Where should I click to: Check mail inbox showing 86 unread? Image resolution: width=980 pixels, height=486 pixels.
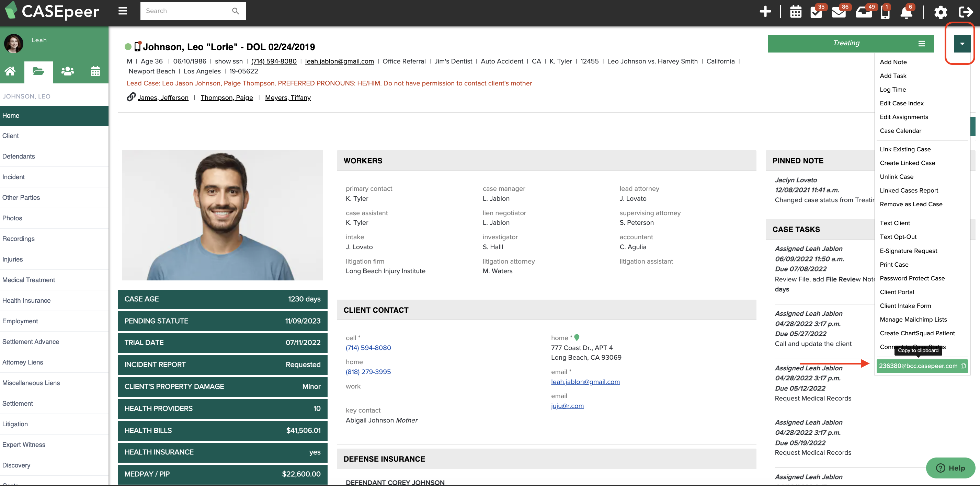click(x=840, y=12)
